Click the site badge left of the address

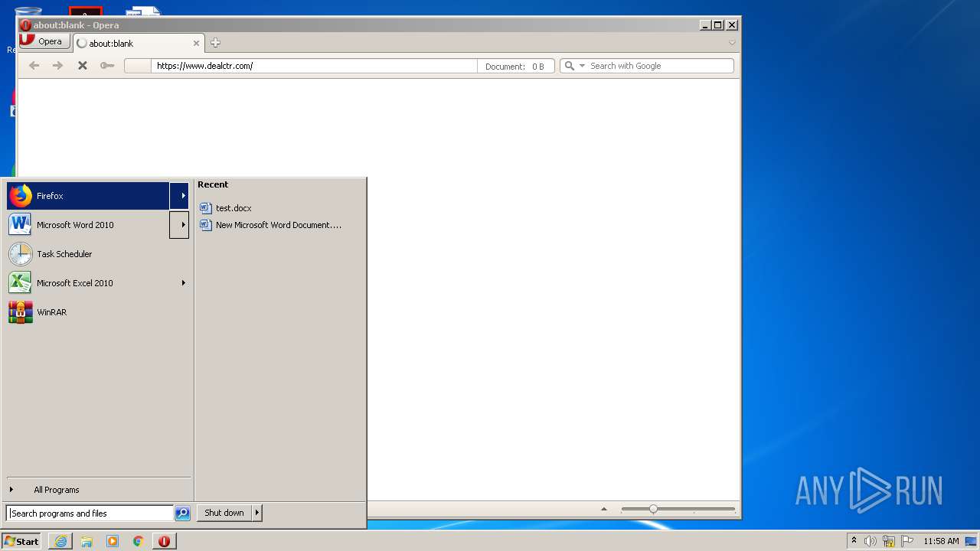138,66
